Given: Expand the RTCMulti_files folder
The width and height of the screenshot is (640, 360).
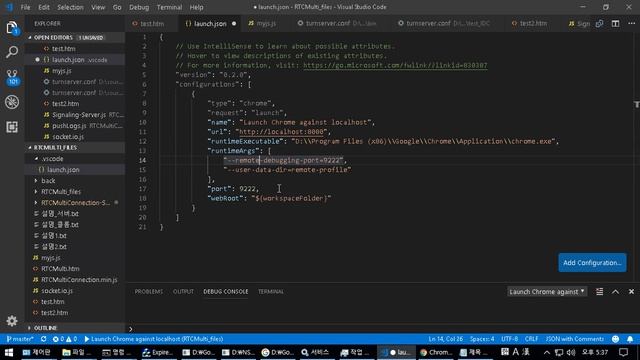Looking at the screenshot, I should click(x=75, y=191).
